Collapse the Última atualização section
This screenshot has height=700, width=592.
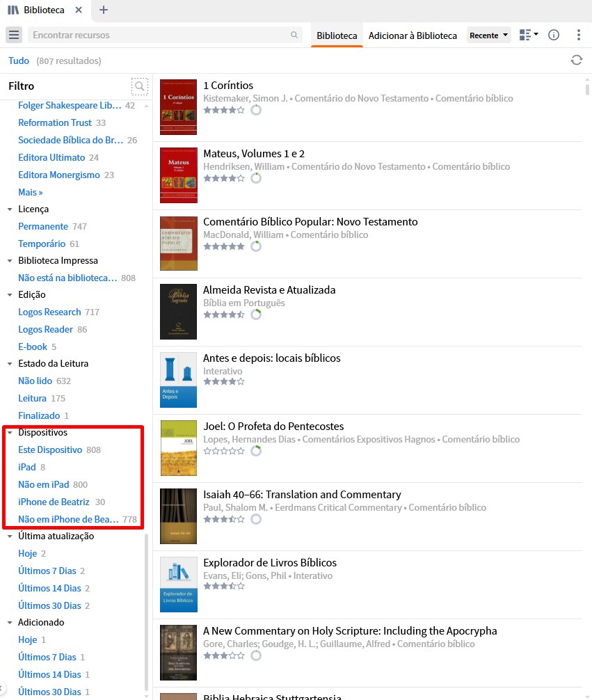[x=10, y=536]
